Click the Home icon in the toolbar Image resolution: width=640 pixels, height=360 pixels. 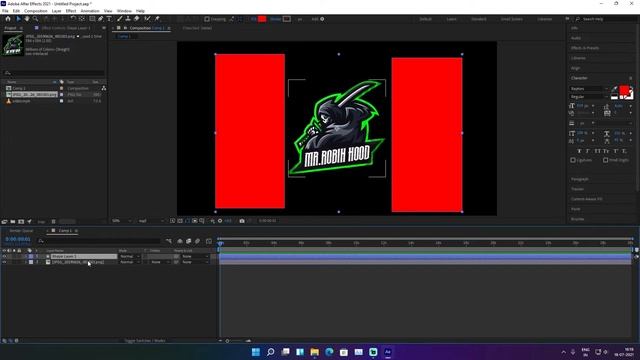8,19
